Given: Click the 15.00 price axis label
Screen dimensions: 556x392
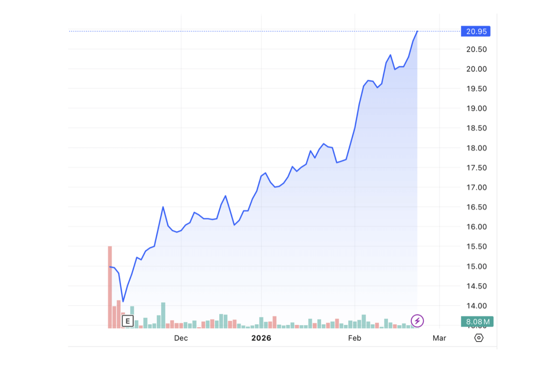Looking at the screenshot, I should pyautogui.click(x=477, y=266).
